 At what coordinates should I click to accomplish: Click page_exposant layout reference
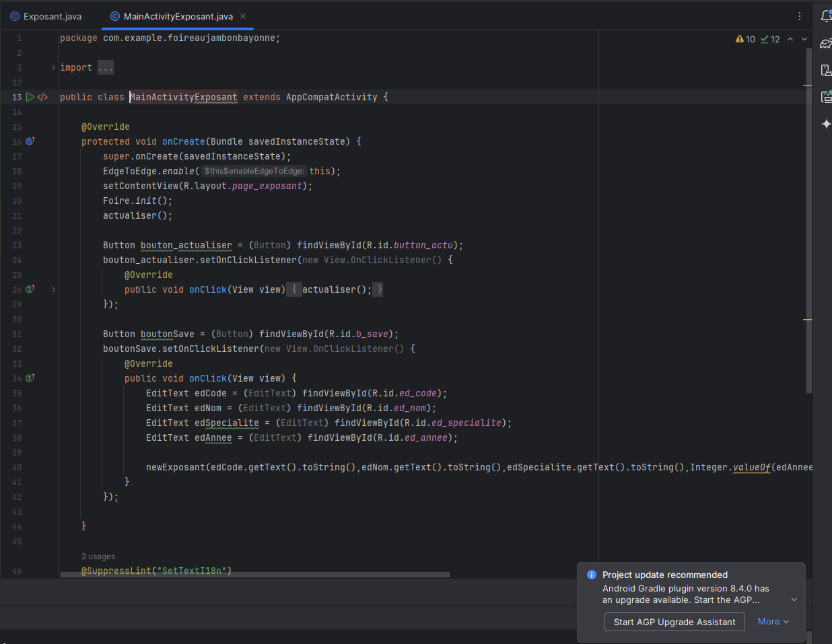pyautogui.click(x=267, y=186)
